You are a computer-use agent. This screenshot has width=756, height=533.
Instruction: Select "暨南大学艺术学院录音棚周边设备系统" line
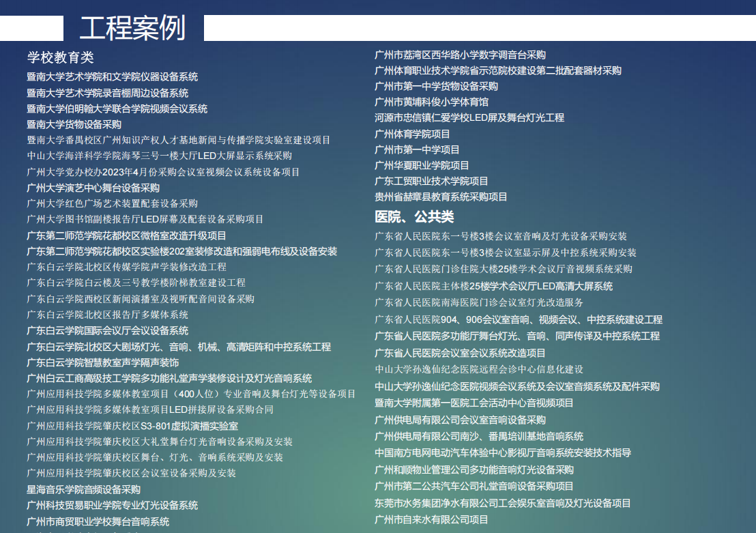click(108, 93)
